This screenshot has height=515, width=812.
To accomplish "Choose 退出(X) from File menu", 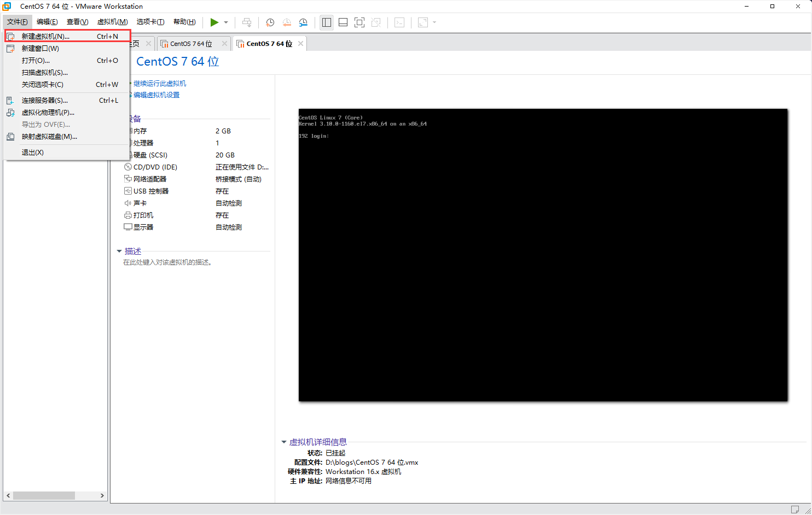I will coord(67,152).
